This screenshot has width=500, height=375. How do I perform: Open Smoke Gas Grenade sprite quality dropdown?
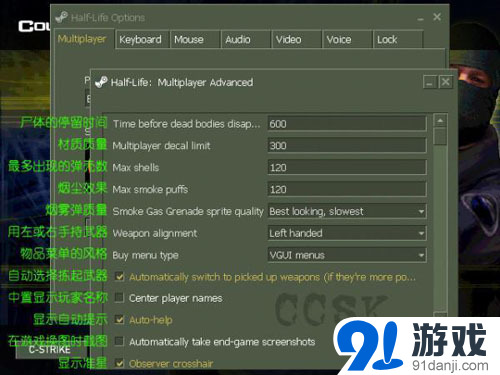click(347, 211)
